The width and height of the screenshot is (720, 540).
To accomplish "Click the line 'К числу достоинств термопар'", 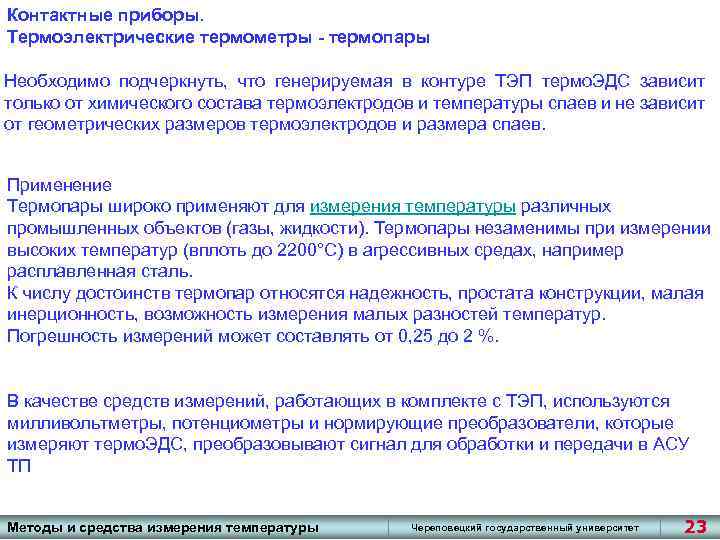I will coord(355,293).
